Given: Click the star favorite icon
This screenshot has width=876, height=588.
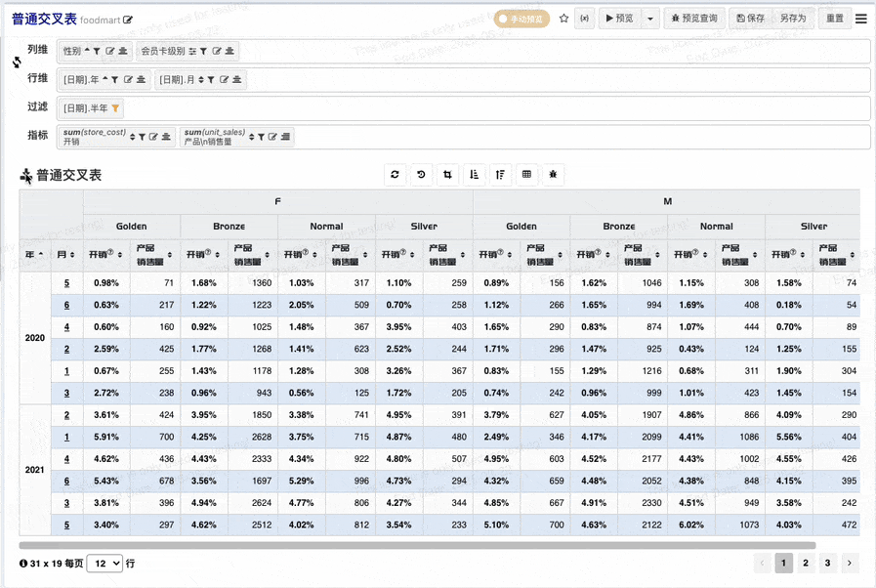Looking at the screenshot, I should click(x=563, y=19).
